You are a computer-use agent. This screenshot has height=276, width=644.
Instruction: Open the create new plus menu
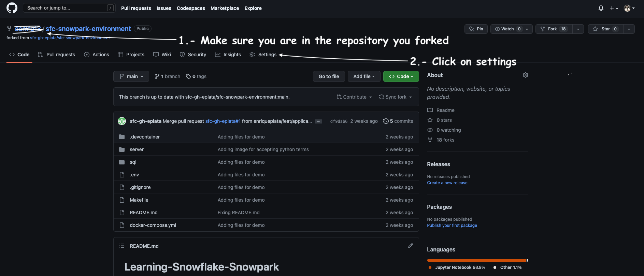tap(614, 8)
